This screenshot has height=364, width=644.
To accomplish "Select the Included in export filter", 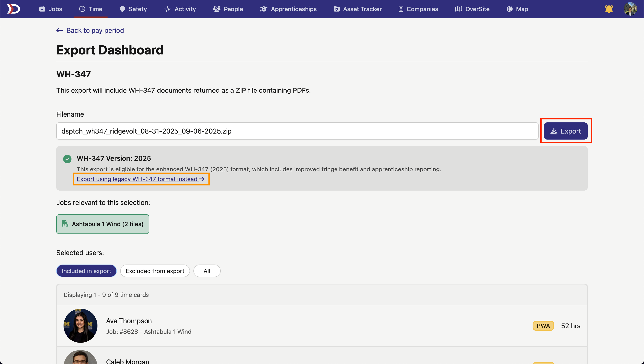I will click(x=86, y=271).
